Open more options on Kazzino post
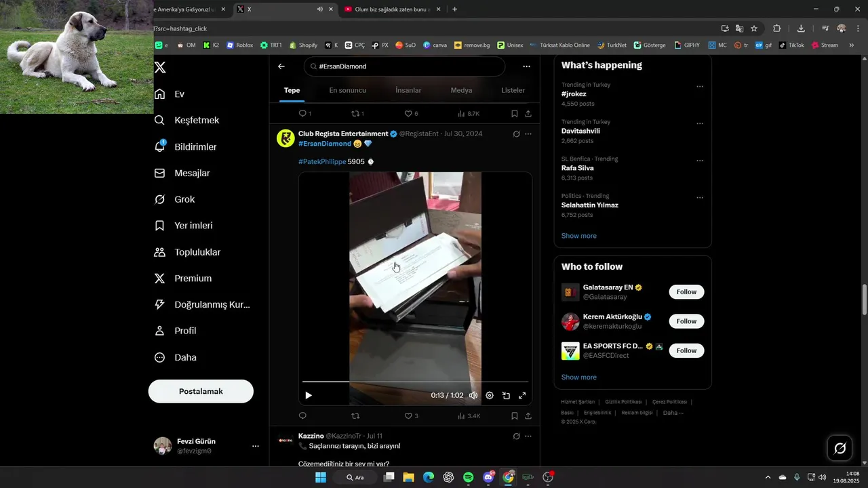Screen dimensions: 868x488 [x=528, y=436]
